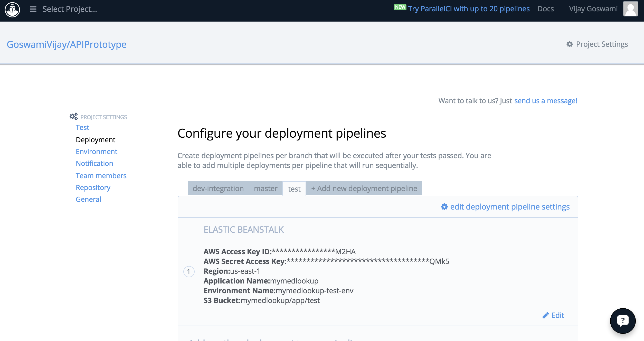
Task: Click General in the sidebar settings
Action: [x=88, y=199]
